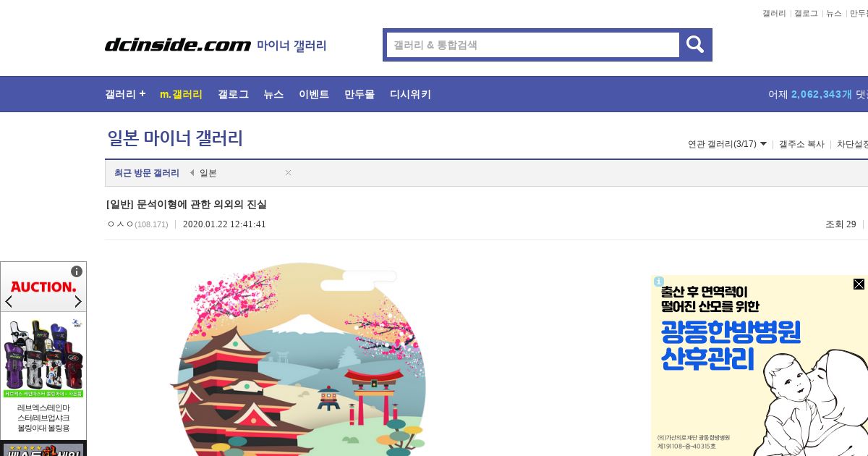Image resolution: width=868 pixels, height=456 pixels.
Task: Open the dcinside.com logo
Action: 178,45
